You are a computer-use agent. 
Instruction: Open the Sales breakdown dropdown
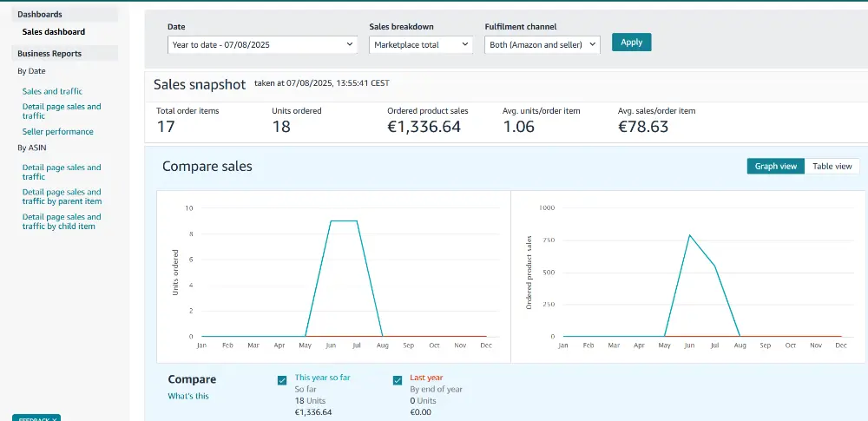point(421,45)
